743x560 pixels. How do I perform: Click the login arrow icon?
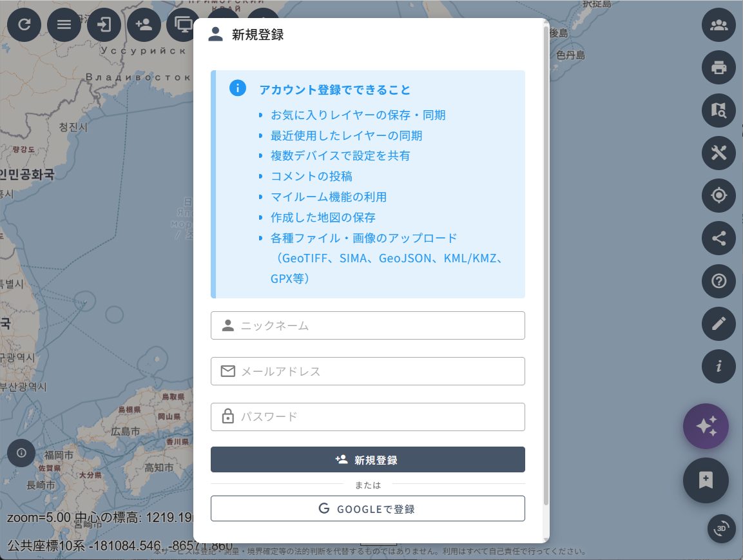[x=104, y=25]
